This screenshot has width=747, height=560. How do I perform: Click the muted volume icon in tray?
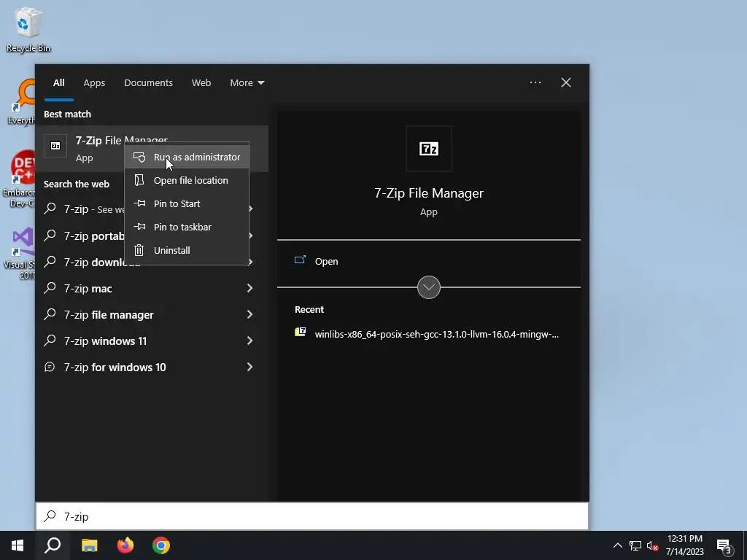coord(653,545)
